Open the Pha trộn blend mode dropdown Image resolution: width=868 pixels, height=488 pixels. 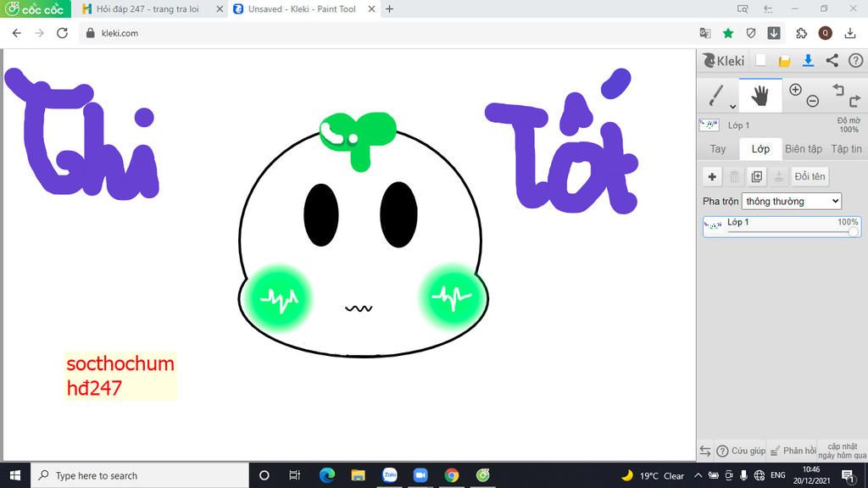(x=792, y=202)
